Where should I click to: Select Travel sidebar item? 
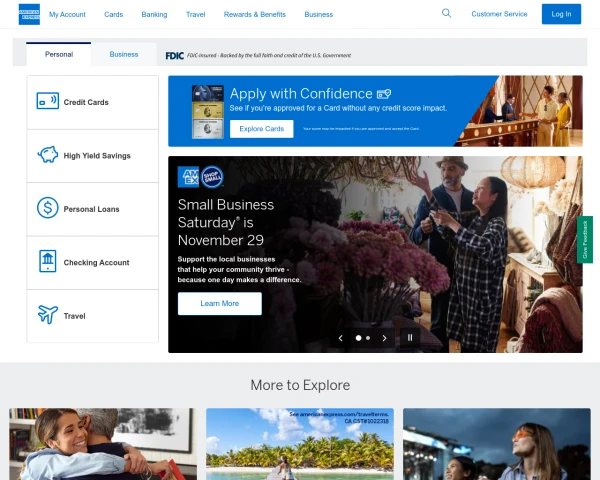tap(93, 316)
